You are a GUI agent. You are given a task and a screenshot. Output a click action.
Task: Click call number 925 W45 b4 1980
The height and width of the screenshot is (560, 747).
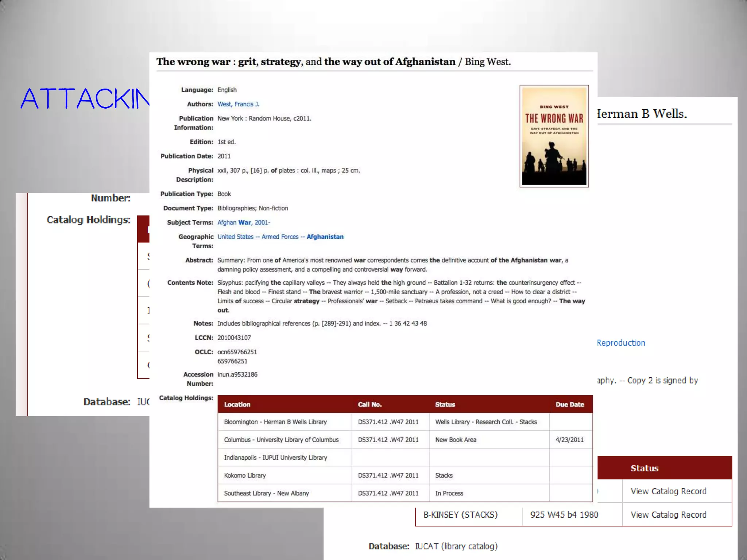coord(564,515)
